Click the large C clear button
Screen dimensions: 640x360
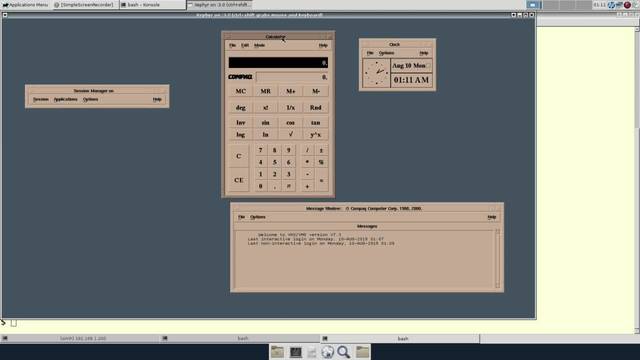click(x=239, y=156)
